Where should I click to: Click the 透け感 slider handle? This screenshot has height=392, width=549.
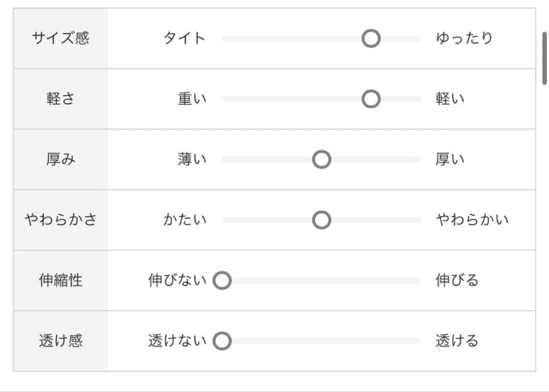tap(222, 341)
